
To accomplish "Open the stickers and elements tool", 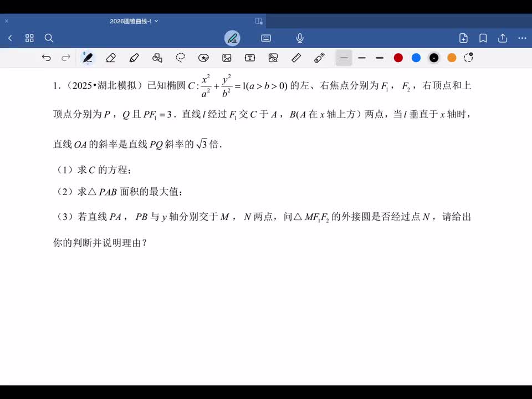I will [203, 58].
